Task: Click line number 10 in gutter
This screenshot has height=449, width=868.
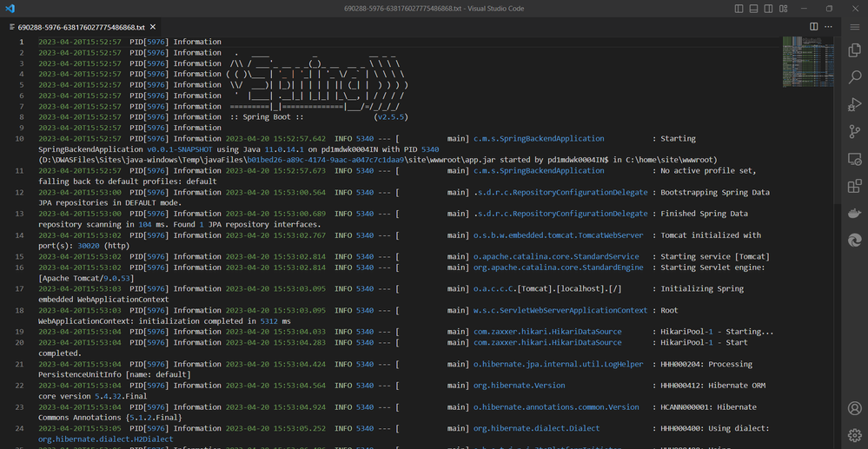Action: pos(20,138)
